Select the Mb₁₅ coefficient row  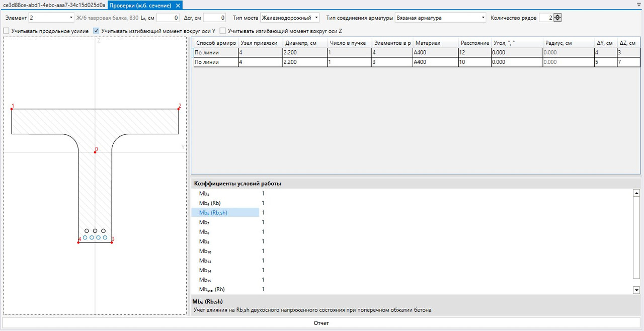point(412,280)
